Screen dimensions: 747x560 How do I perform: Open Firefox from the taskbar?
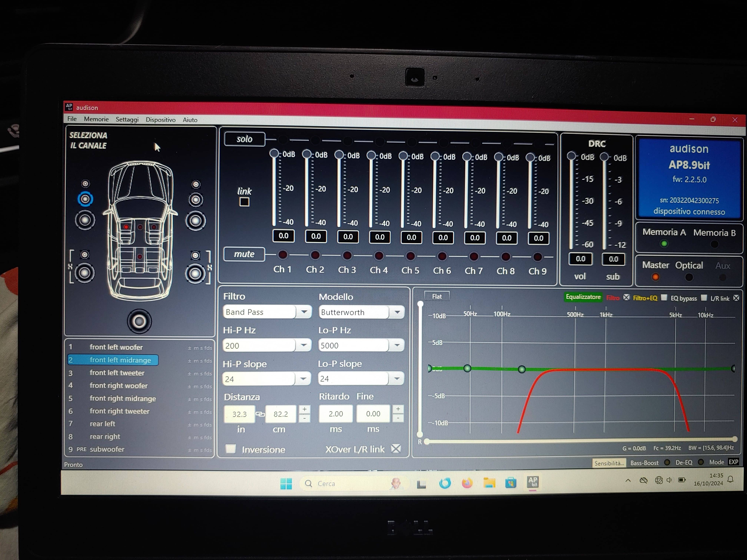tap(467, 483)
